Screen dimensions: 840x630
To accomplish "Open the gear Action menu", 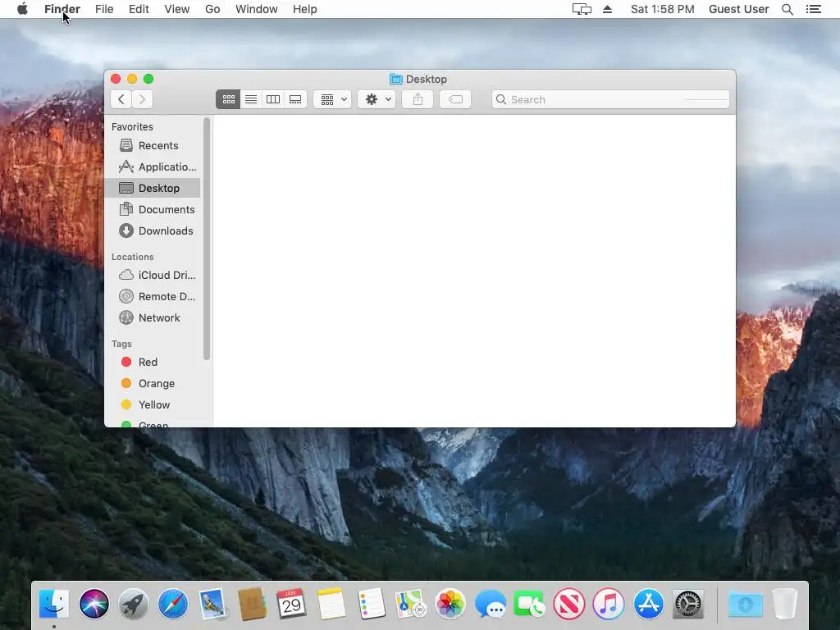I will point(377,99).
